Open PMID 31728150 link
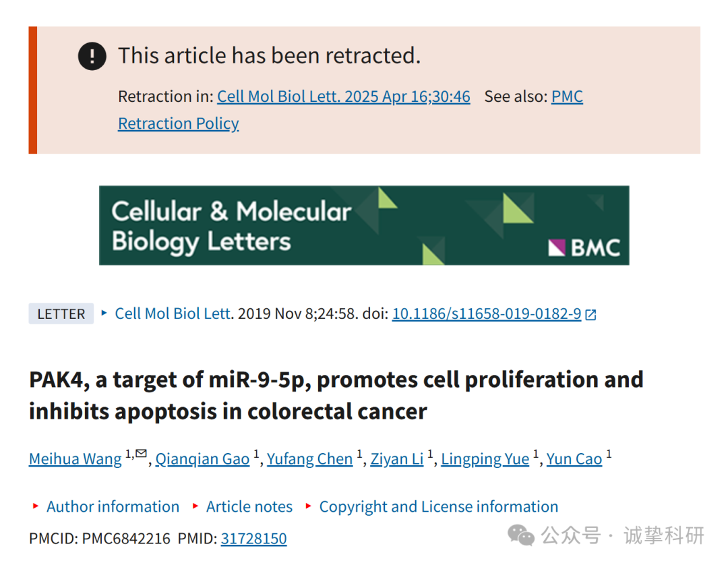This screenshot has width=728, height=565. (x=254, y=539)
